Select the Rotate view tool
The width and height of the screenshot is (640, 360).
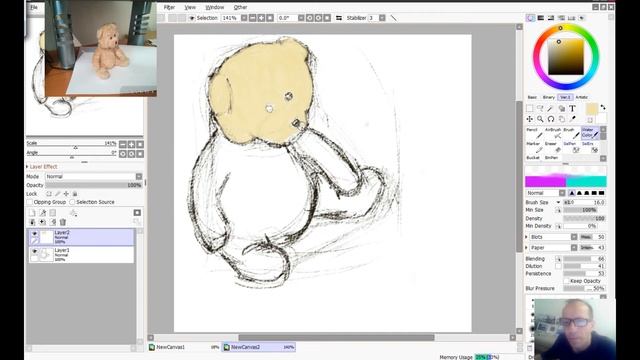click(551, 119)
